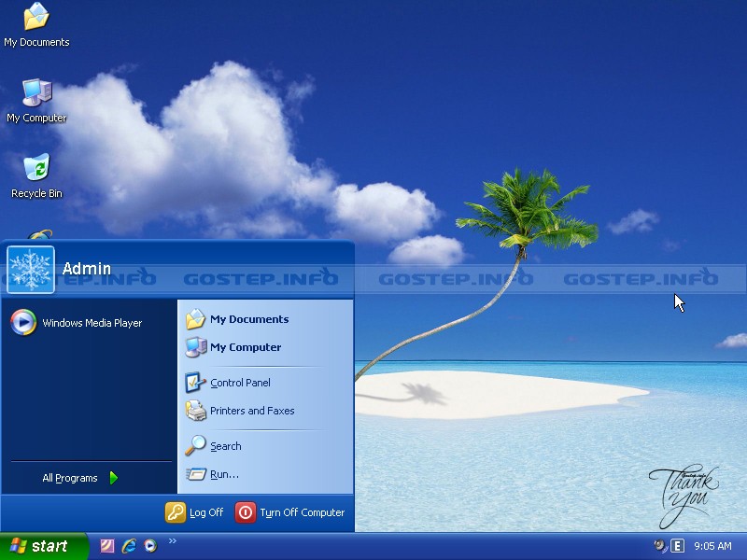Open the volume speaker tray icon
This screenshot has width=747, height=560.
pyautogui.click(x=660, y=546)
